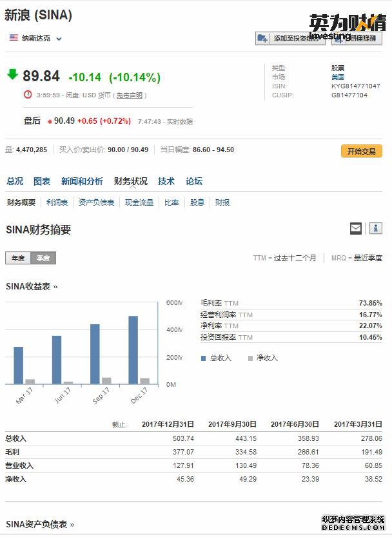Click the 投资回报率 TTM value 10.45%
The height and width of the screenshot is (537, 392).
click(x=371, y=337)
